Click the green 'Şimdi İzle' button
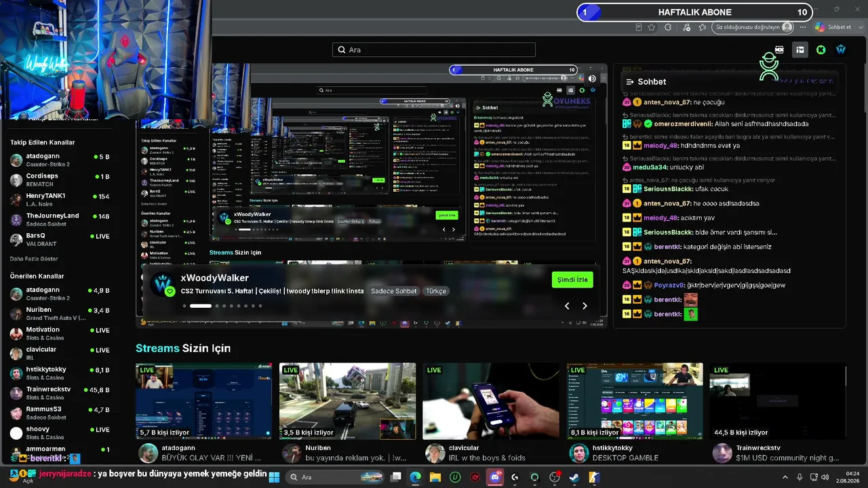Viewport: 868px width, 488px height. [572, 279]
